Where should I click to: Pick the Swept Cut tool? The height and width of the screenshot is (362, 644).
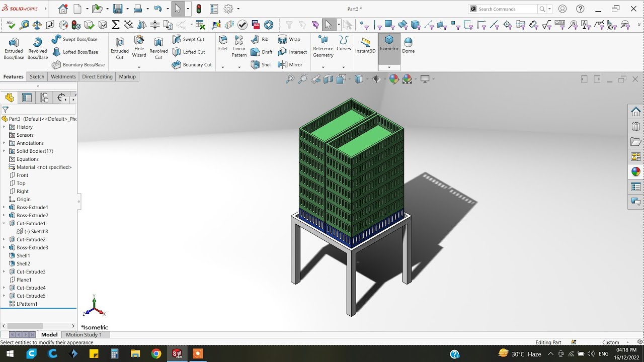coord(188,39)
